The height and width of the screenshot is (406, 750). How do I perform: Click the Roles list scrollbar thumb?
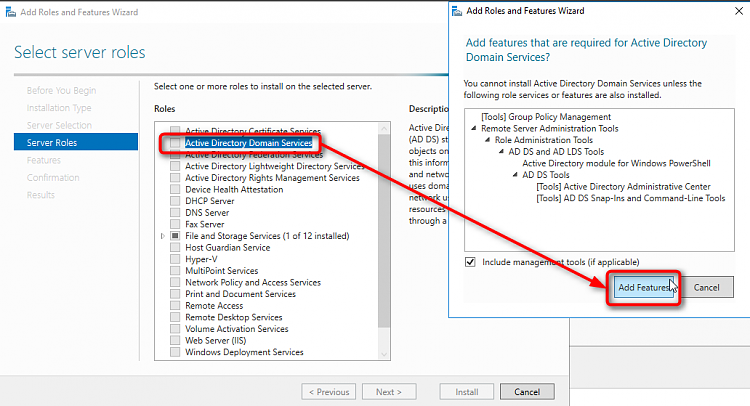tap(384, 230)
